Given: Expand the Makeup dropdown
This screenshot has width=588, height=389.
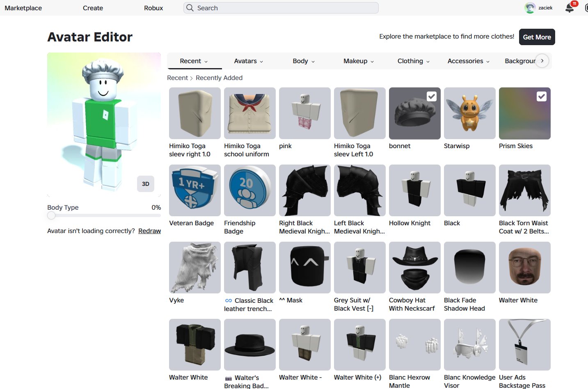Looking at the screenshot, I should pos(359,61).
